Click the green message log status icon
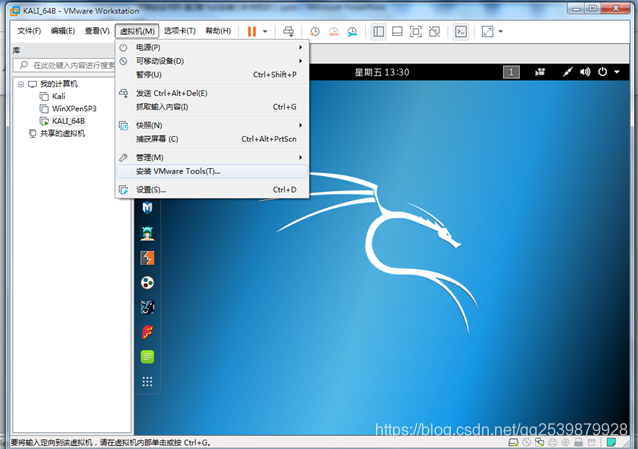The image size is (638, 449). (x=611, y=442)
